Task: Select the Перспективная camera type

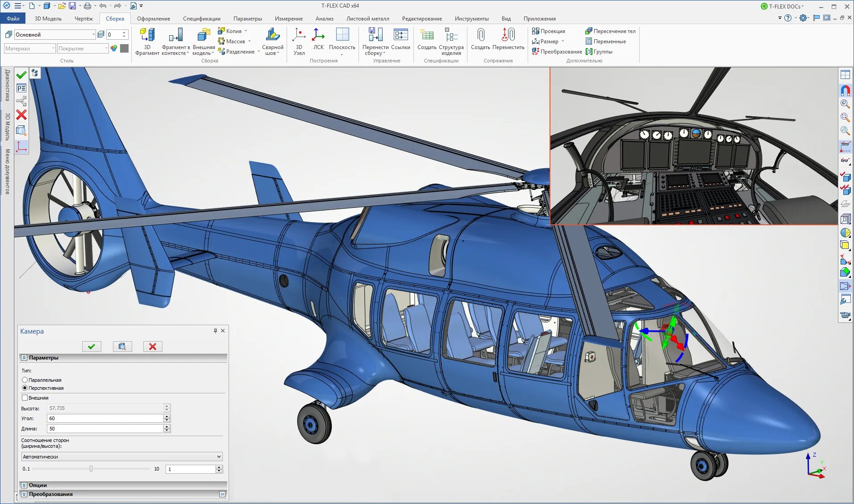Action: click(25, 388)
